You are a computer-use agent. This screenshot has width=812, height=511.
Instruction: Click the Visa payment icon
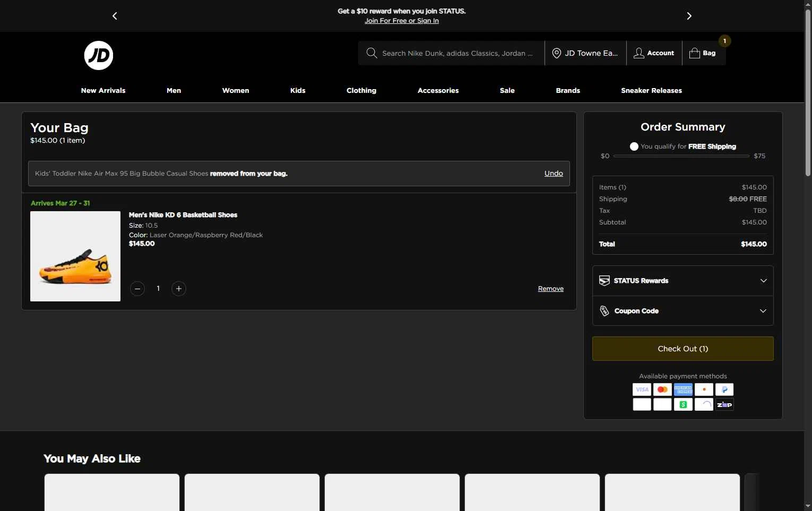coord(642,389)
